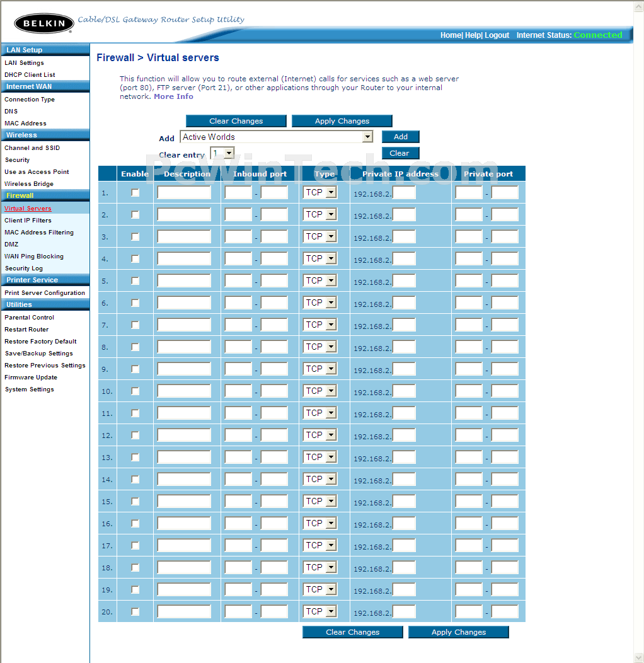Go to Restore Previous Settings

click(x=45, y=366)
